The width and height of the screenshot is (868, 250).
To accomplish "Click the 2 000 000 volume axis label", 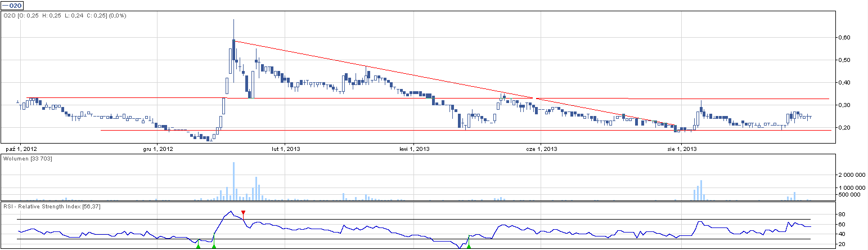I will coord(851,175).
